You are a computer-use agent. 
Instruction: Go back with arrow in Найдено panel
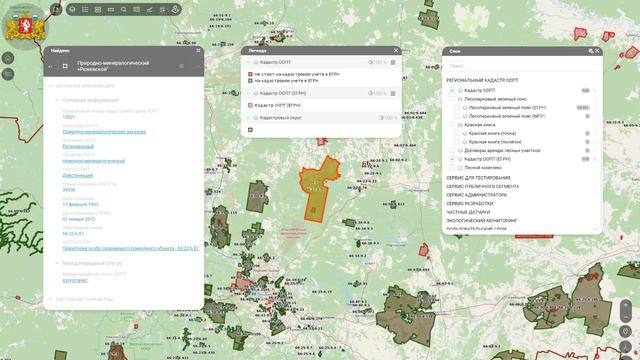50,66
